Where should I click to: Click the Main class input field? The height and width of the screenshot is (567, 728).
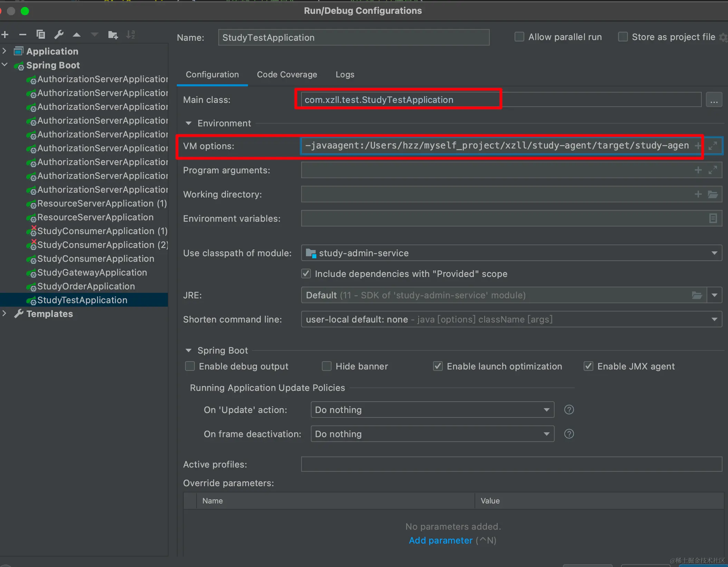click(x=501, y=100)
